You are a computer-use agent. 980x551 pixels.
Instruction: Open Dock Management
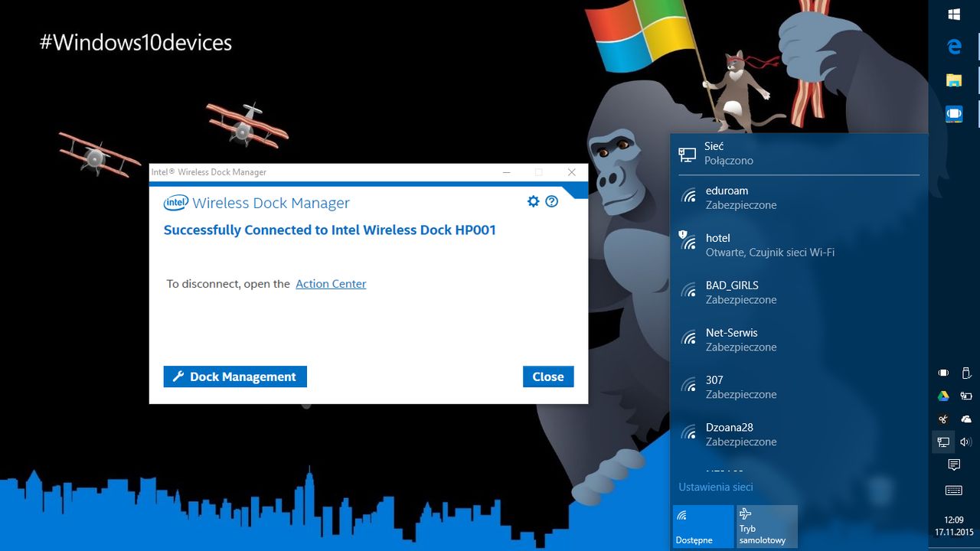point(235,377)
